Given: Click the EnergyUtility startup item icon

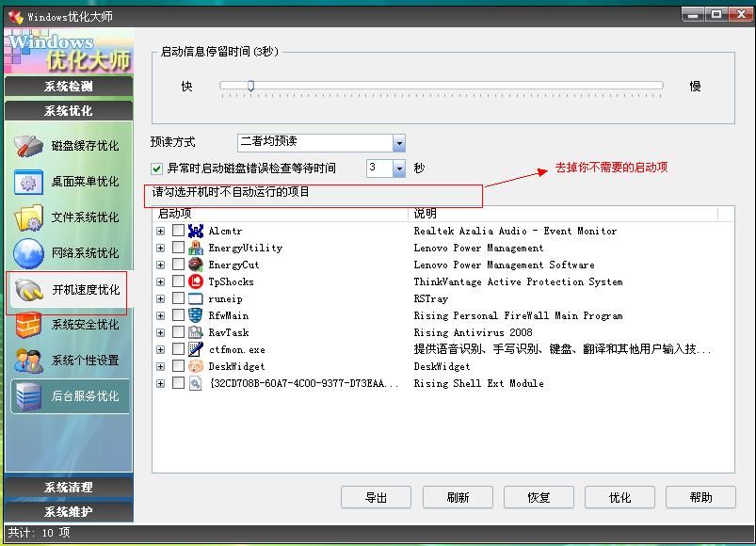Looking at the screenshot, I should 196,248.
